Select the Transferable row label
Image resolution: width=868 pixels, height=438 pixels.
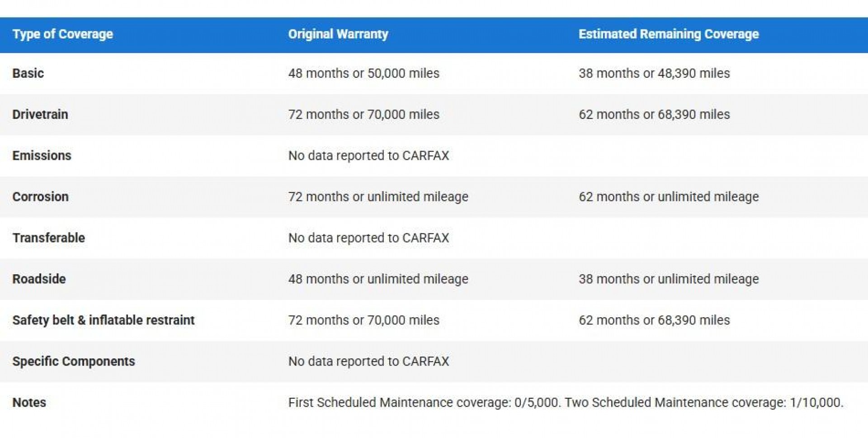(48, 238)
